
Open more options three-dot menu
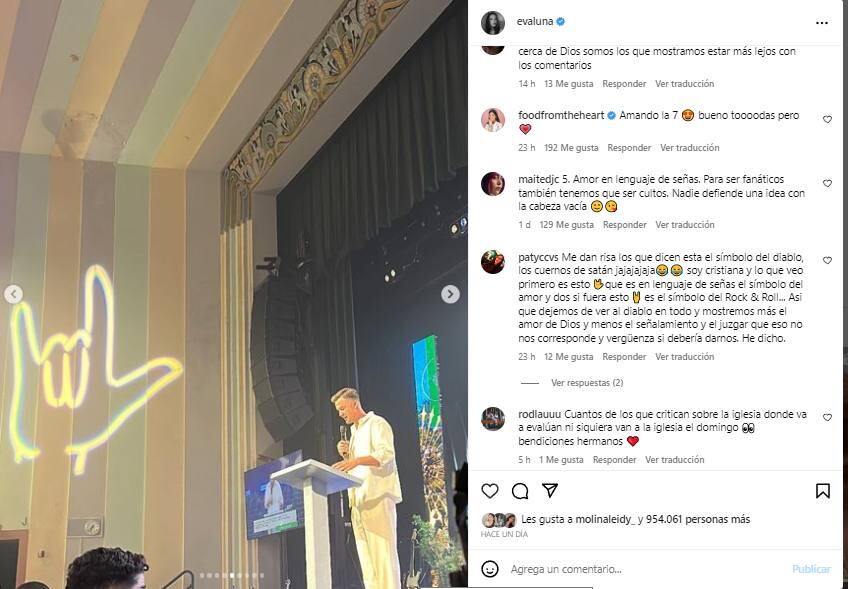(822, 23)
